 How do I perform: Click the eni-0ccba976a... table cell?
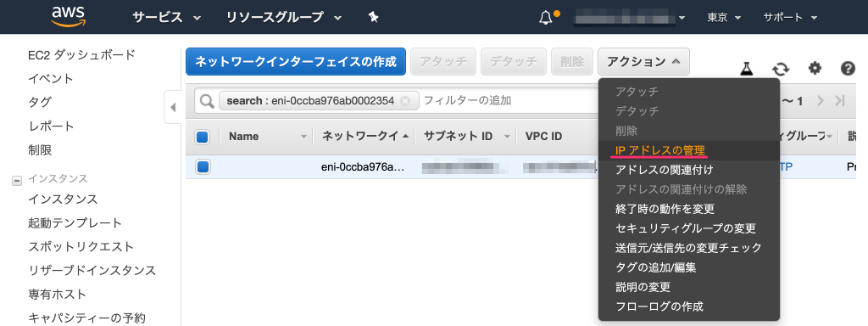pyautogui.click(x=362, y=167)
